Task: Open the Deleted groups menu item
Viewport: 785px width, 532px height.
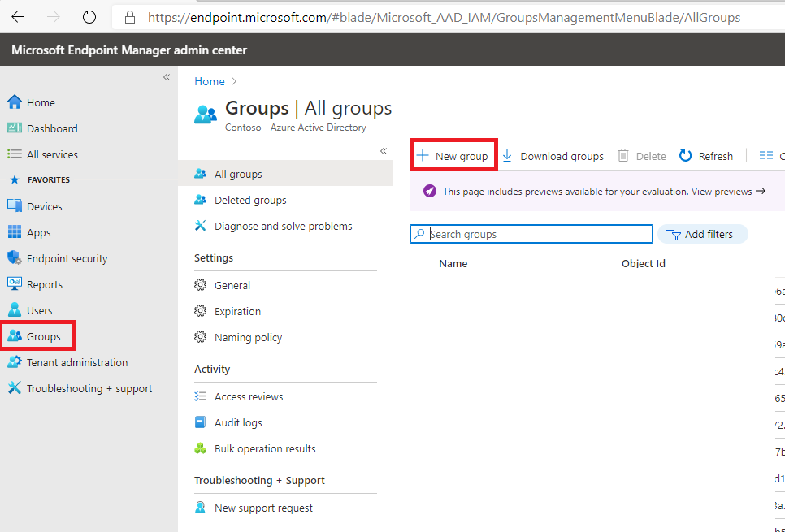Action: pyautogui.click(x=250, y=200)
